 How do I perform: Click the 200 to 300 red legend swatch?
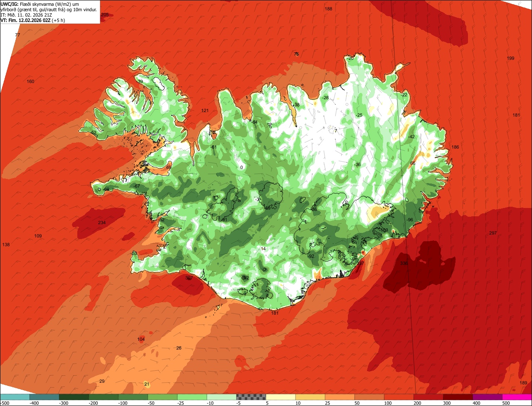429,396
